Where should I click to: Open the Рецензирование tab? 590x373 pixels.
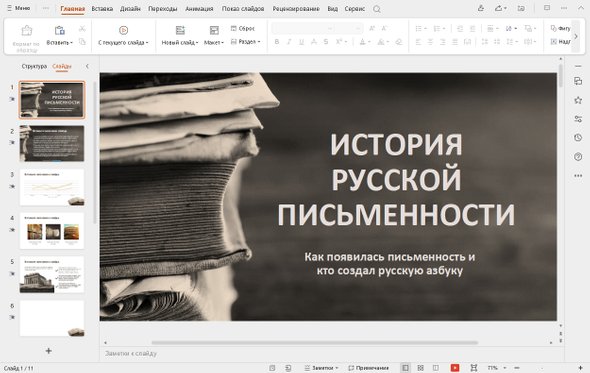click(296, 8)
